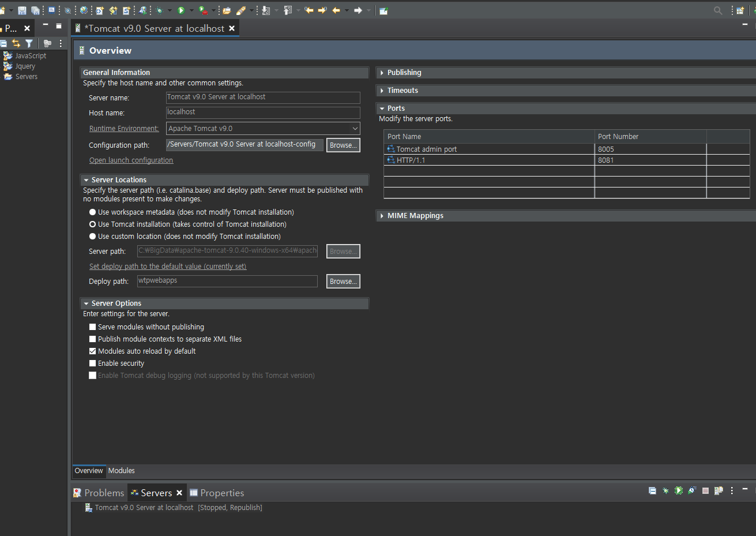Uncheck Modules auto reload by default
The height and width of the screenshot is (536, 756).
92,351
